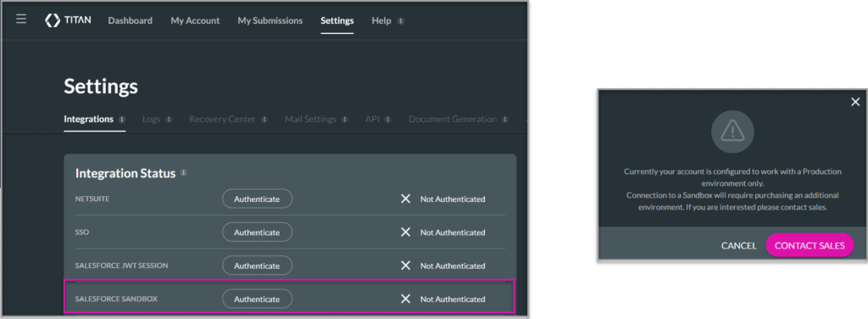868x319 pixels.
Task: Open the Document Generation tab
Action: click(453, 119)
